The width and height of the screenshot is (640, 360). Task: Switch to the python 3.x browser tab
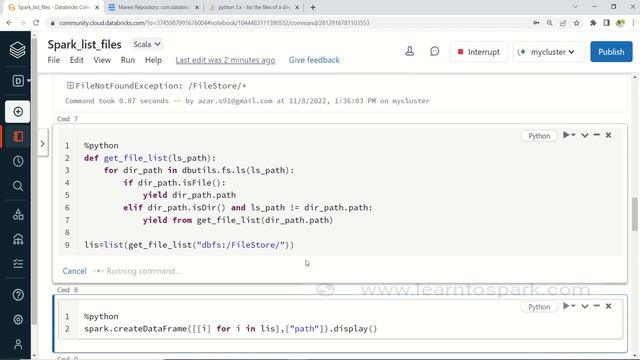[x=253, y=7]
